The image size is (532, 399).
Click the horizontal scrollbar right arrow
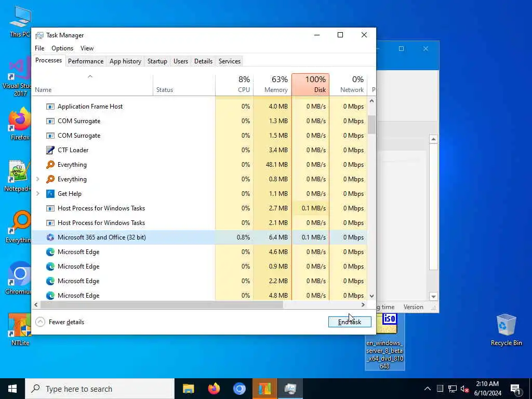(363, 304)
